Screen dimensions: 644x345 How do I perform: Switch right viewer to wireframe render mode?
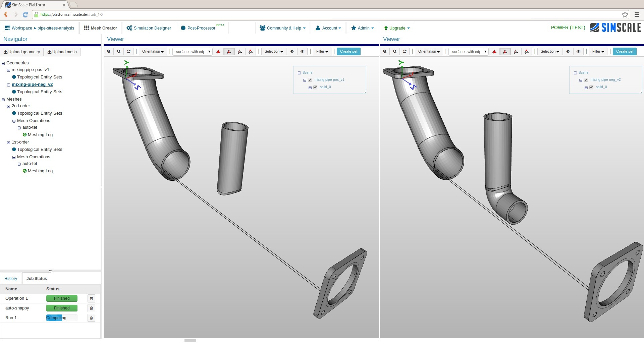[516, 51]
